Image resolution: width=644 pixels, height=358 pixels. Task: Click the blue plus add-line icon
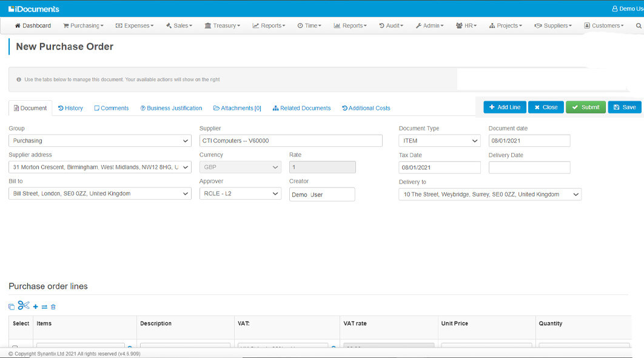(35, 306)
